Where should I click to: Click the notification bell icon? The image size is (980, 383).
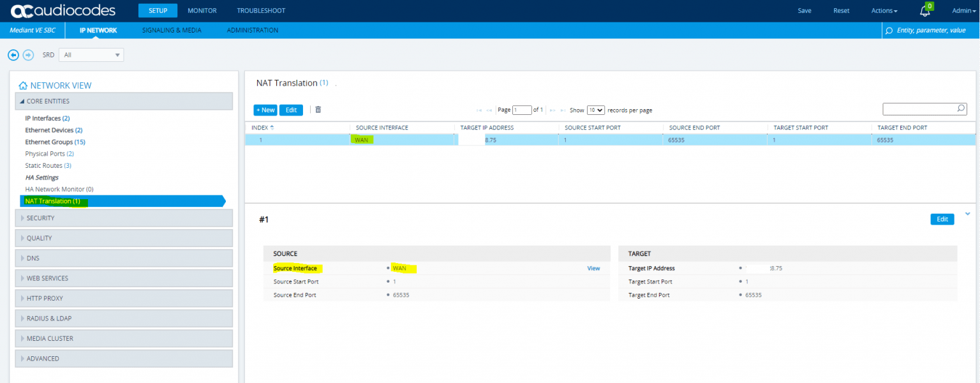[924, 11]
